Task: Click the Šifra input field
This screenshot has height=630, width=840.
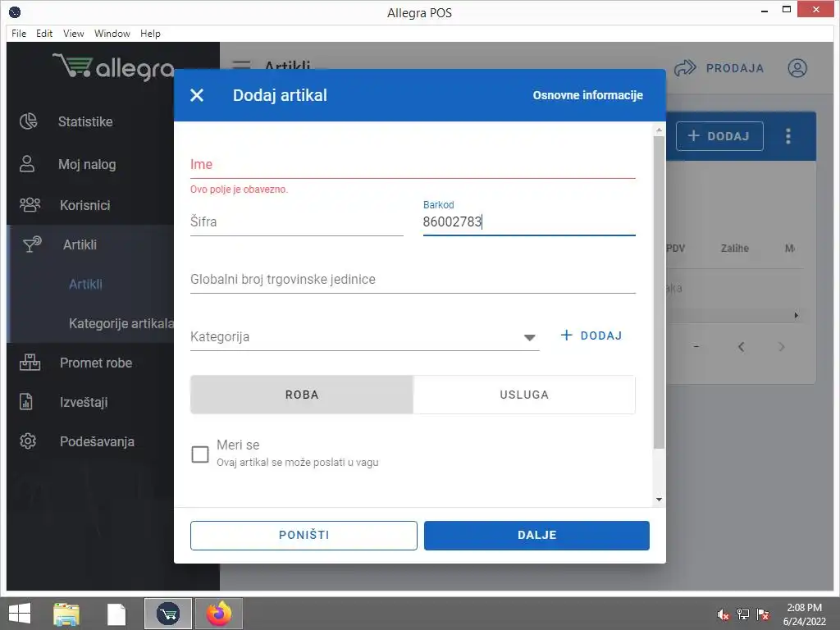Action: coord(296,221)
